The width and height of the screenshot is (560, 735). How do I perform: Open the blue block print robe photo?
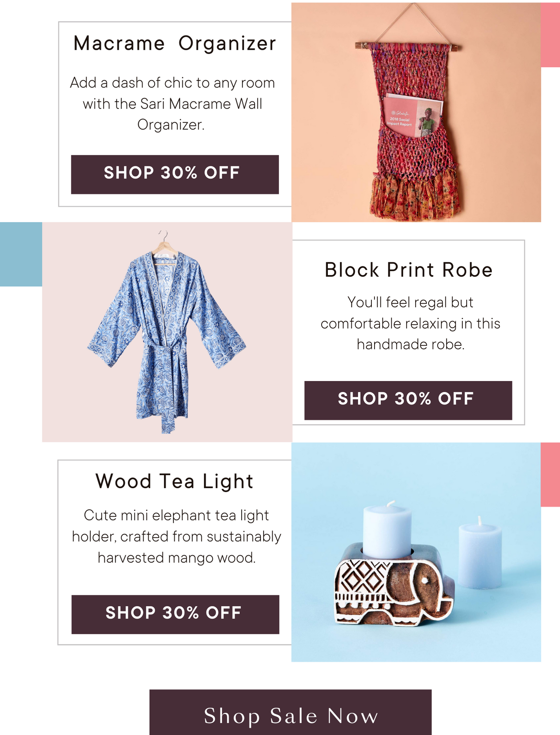pyautogui.click(x=167, y=332)
